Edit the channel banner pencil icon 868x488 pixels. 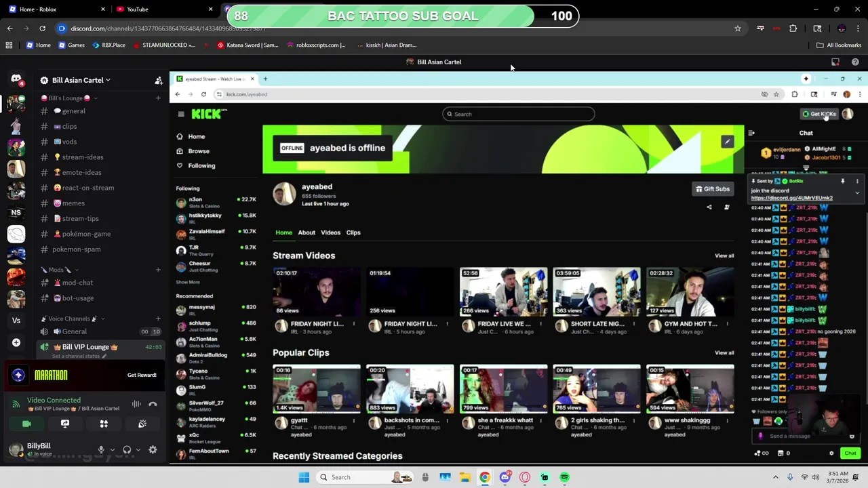[727, 142]
